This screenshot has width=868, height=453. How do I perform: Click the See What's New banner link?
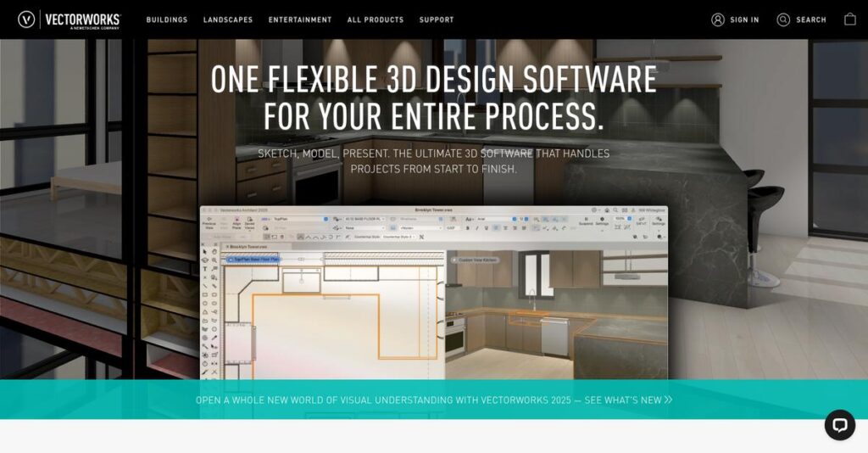tap(434, 400)
